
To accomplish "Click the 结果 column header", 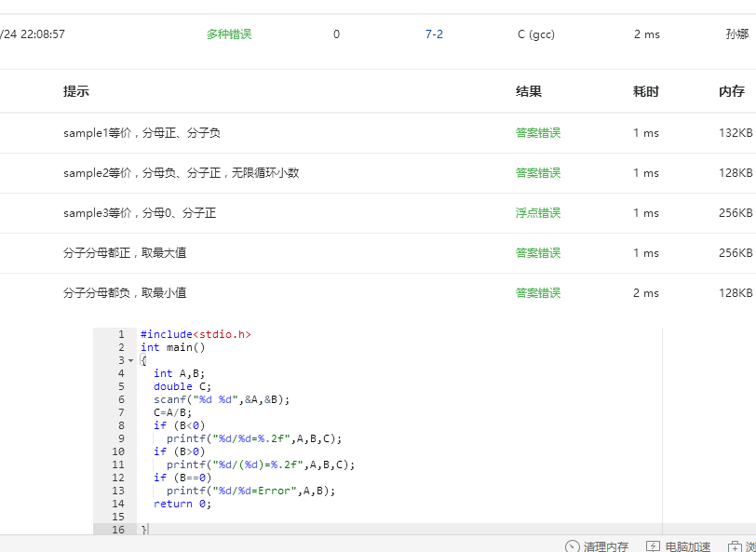I will [529, 91].
